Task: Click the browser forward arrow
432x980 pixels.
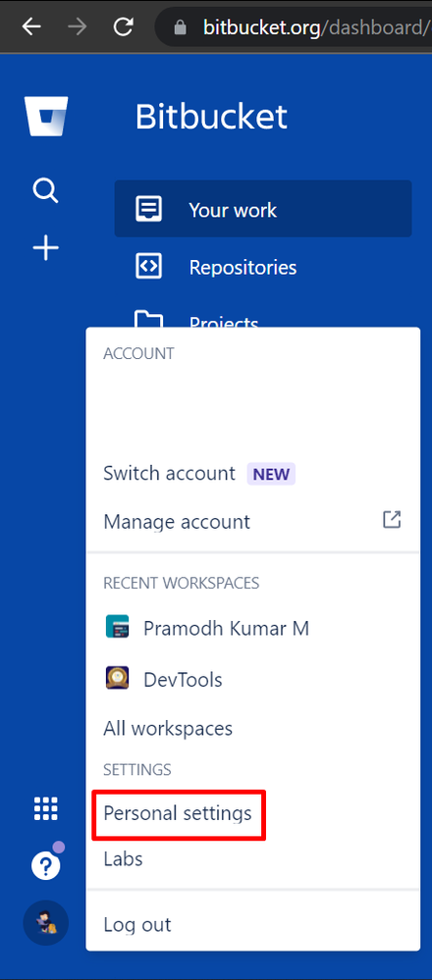Action: coord(79,26)
